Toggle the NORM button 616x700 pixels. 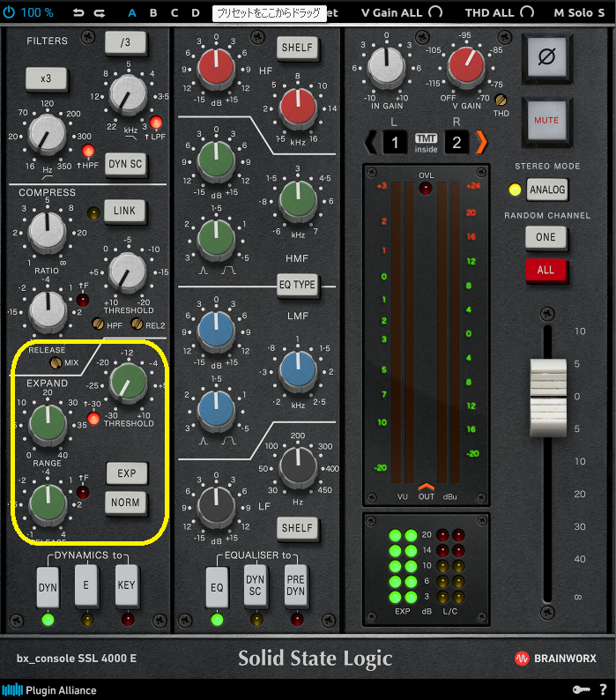125,503
